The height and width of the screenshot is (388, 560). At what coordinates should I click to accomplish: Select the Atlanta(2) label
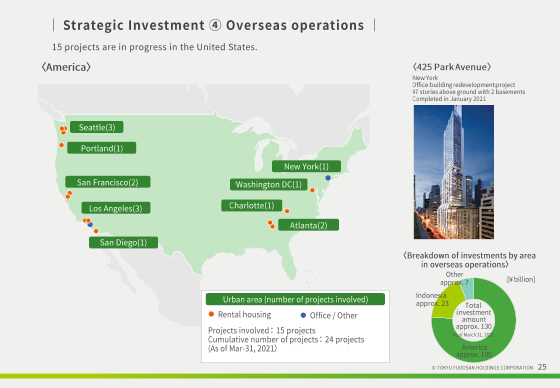[308, 225]
